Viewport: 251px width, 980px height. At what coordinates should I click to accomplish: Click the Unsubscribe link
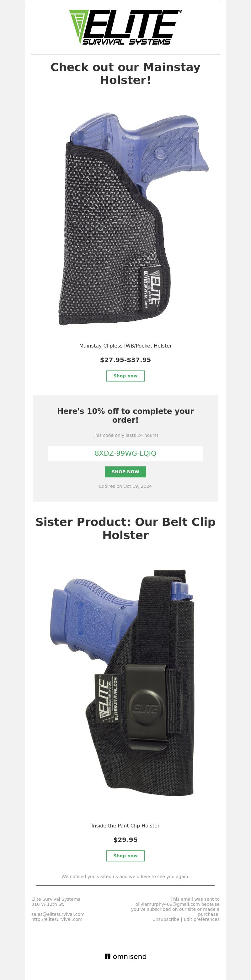click(166, 919)
